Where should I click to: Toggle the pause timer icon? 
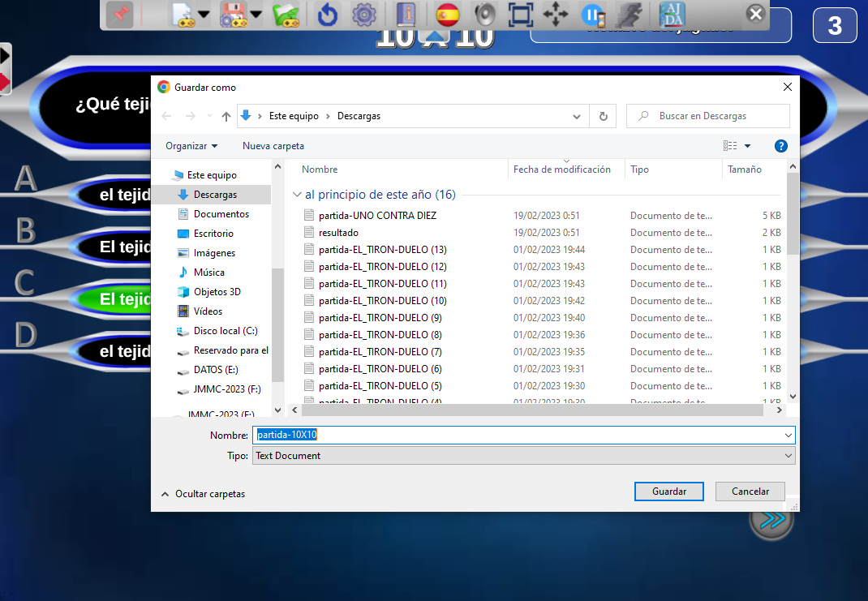[x=592, y=15]
